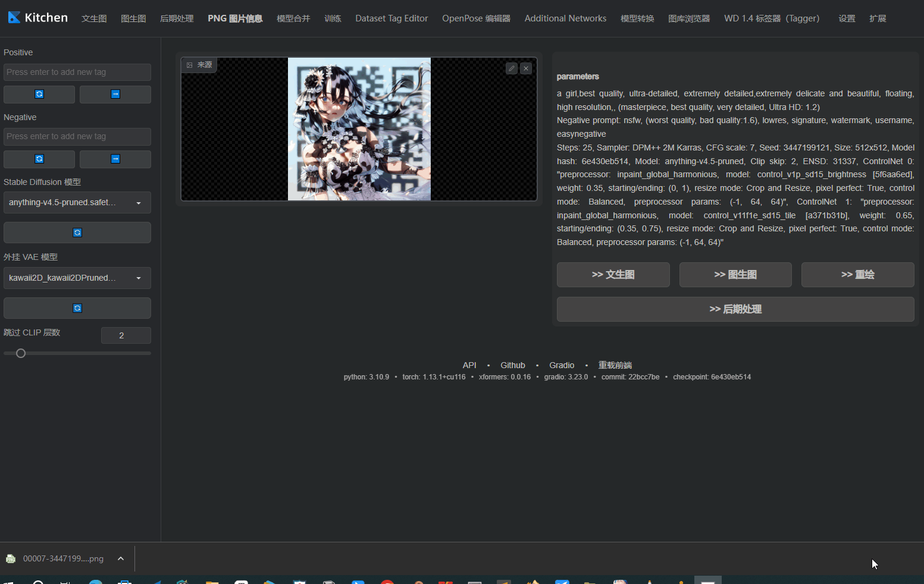This screenshot has height=584, width=924.
Task: Click the xformers: 0.0.16 version text
Action: pos(505,377)
